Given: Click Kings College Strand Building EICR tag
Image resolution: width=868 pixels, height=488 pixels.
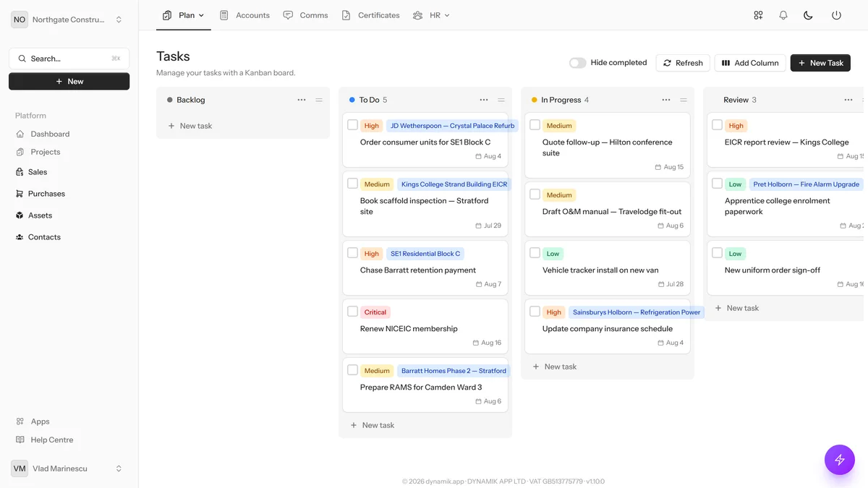Looking at the screenshot, I should (x=454, y=184).
